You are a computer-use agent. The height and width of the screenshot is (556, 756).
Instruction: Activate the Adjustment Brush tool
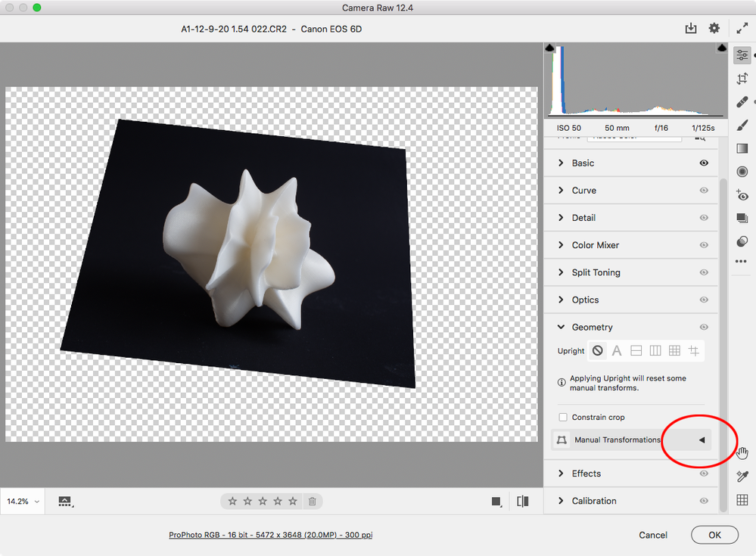click(742, 126)
